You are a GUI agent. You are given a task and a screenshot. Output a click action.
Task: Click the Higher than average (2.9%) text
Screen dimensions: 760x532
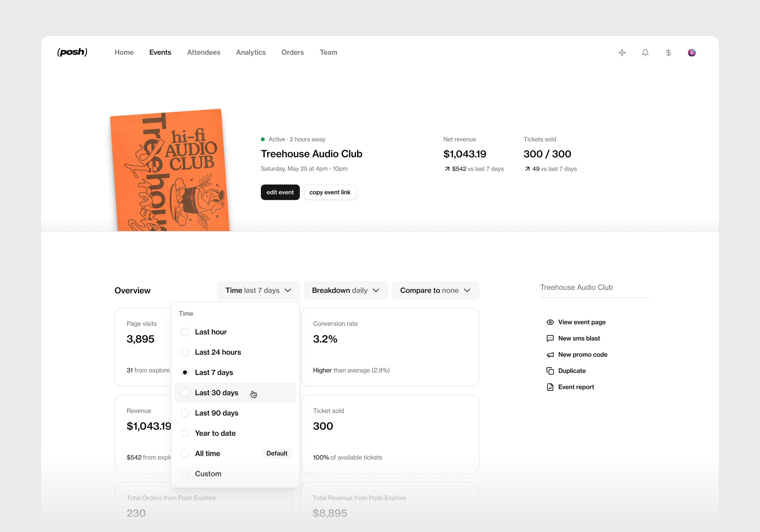(351, 370)
